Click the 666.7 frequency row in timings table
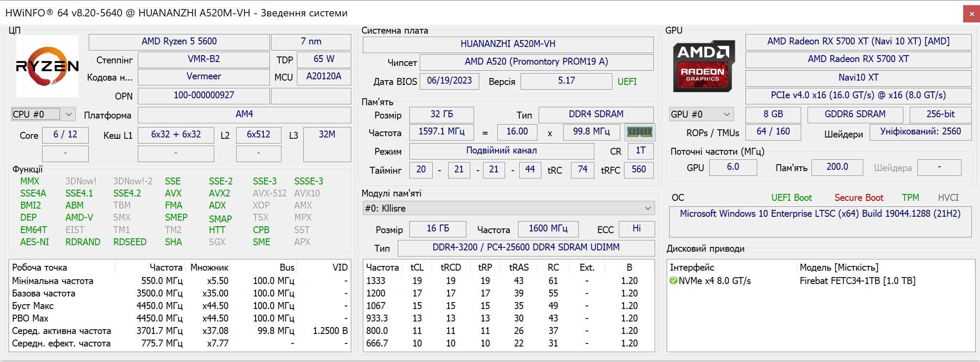980x362 pixels. [x=509, y=343]
